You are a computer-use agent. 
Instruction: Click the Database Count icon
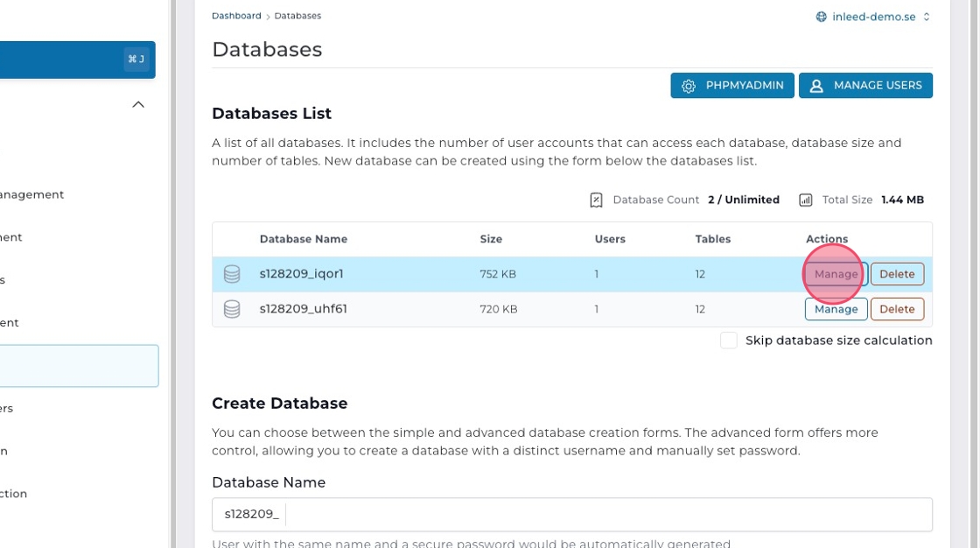596,200
